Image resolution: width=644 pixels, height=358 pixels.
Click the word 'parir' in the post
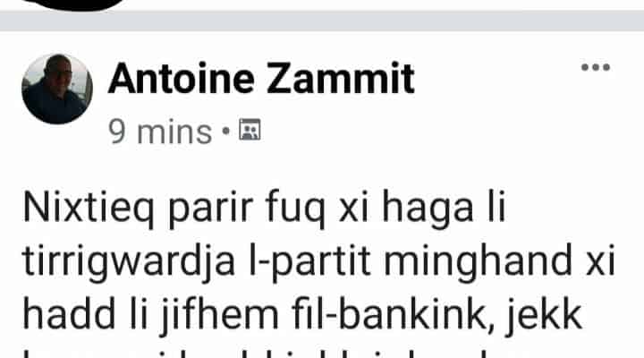pos(211,209)
